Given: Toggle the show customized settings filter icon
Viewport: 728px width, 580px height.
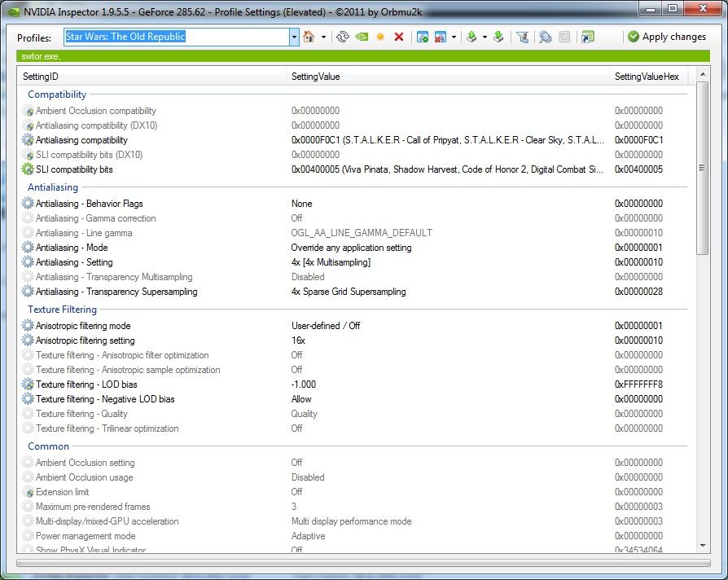Looking at the screenshot, I should point(522,37).
